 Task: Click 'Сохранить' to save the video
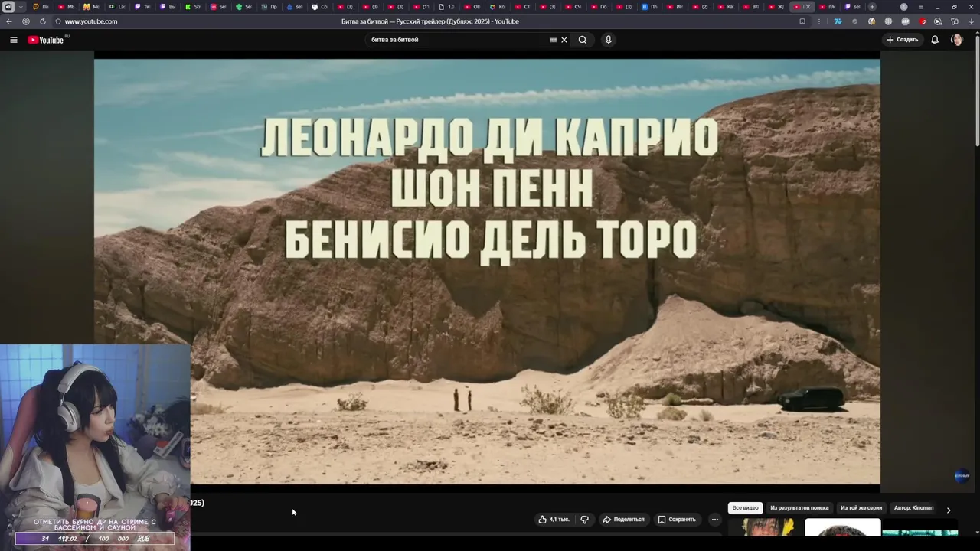point(677,520)
